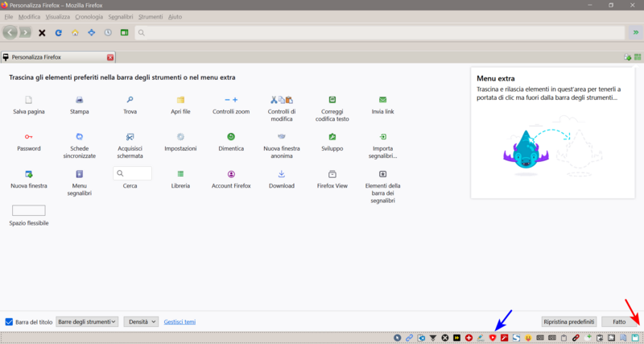Open the Visualizza menu
644x344 pixels.
(x=57, y=17)
